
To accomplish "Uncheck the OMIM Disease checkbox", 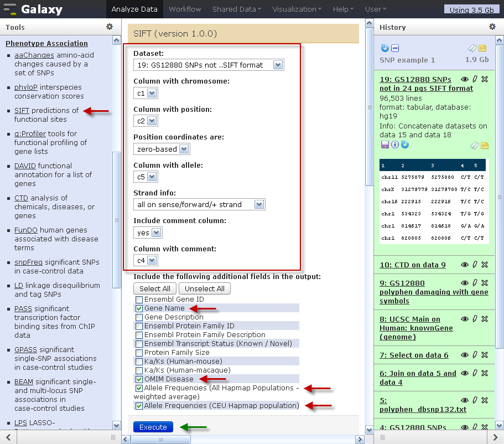I will [x=139, y=379].
